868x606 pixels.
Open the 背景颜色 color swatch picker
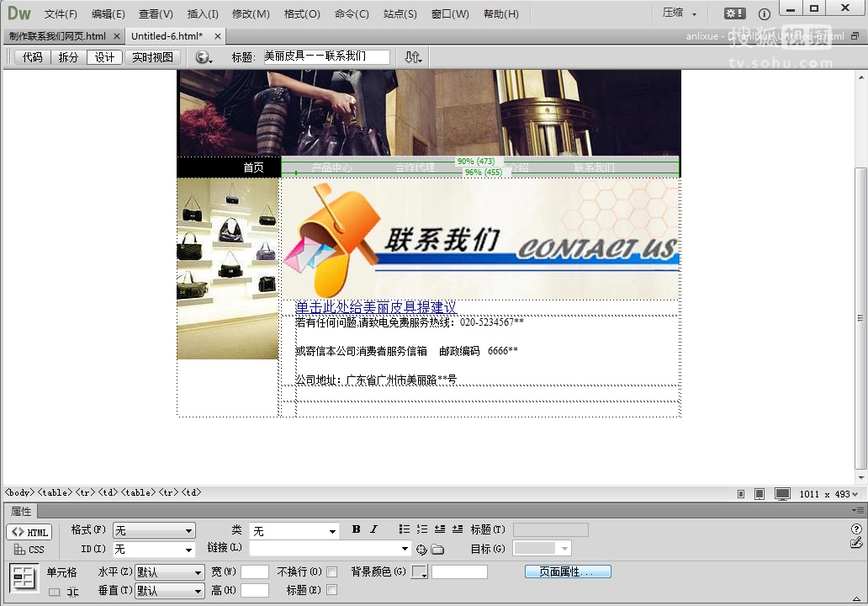419,572
